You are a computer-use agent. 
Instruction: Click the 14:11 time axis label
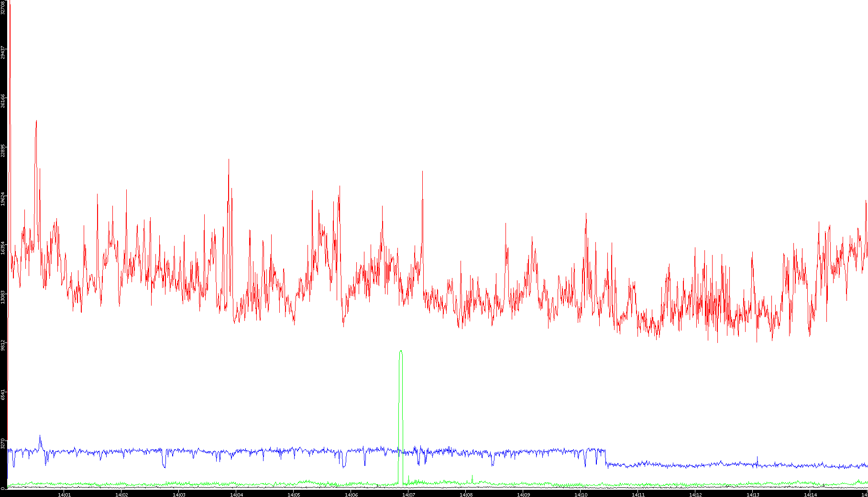click(x=638, y=495)
